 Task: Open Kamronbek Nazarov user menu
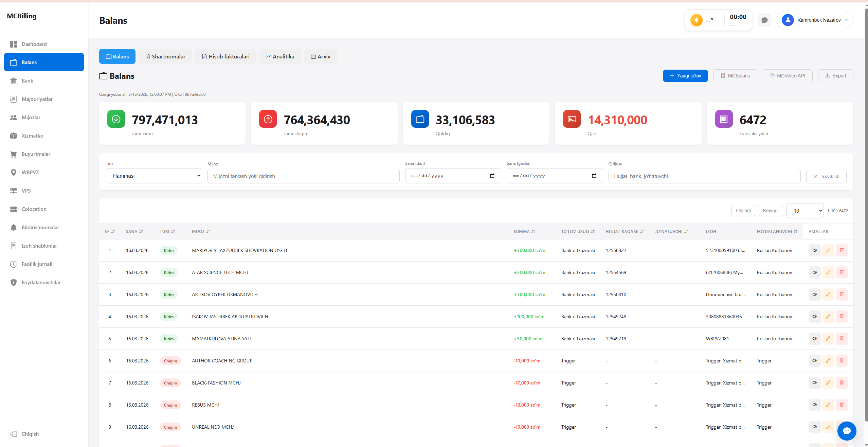pyautogui.click(x=815, y=20)
